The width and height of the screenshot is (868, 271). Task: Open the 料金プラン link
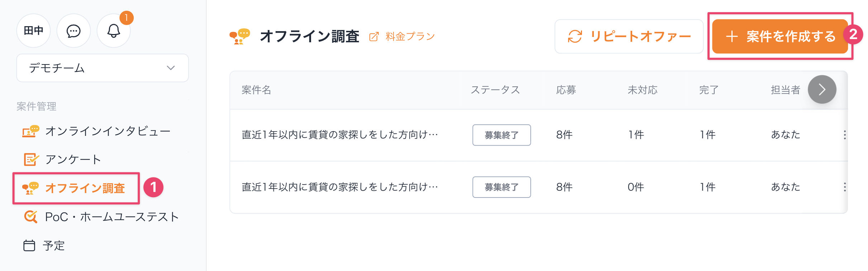410,37
